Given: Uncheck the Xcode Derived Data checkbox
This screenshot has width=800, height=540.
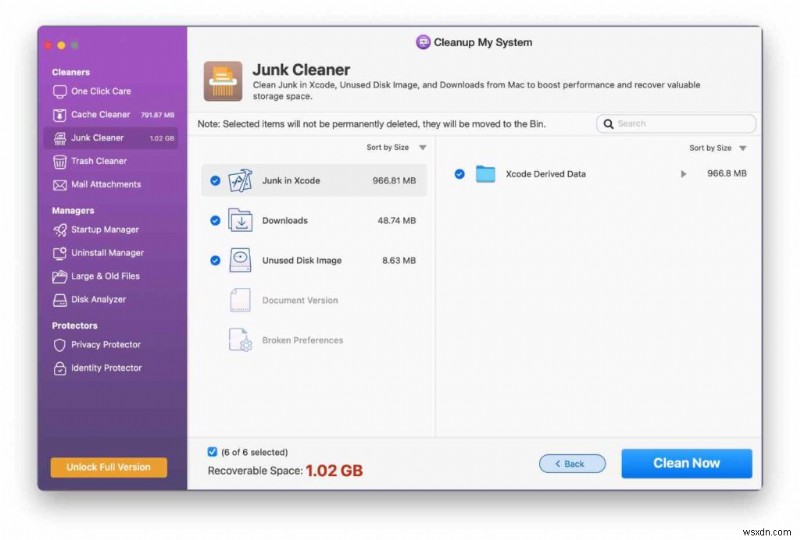Looking at the screenshot, I should point(460,174).
